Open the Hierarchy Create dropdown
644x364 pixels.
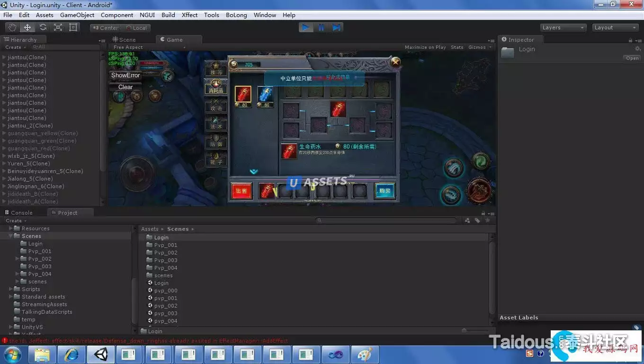[x=15, y=47]
